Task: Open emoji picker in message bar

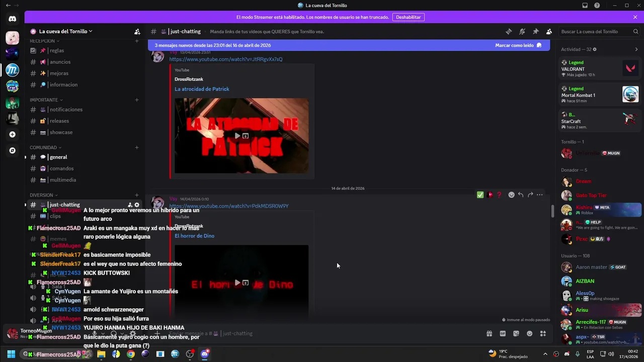Action: click(529, 333)
